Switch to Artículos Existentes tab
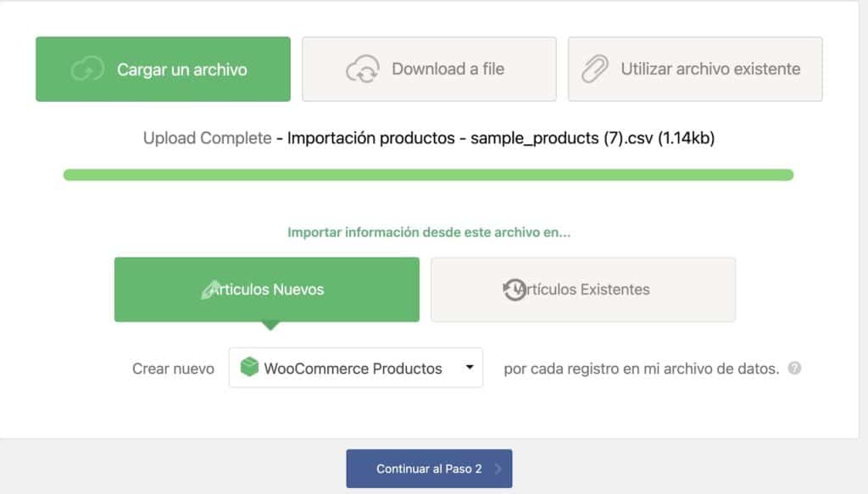This screenshot has height=494, width=868. [x=583, y=289]
